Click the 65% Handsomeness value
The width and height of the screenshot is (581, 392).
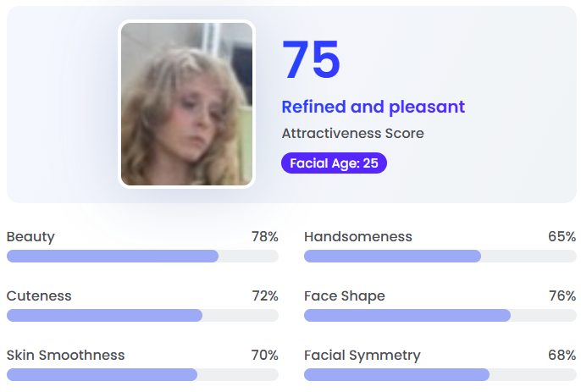click(562, 236)
